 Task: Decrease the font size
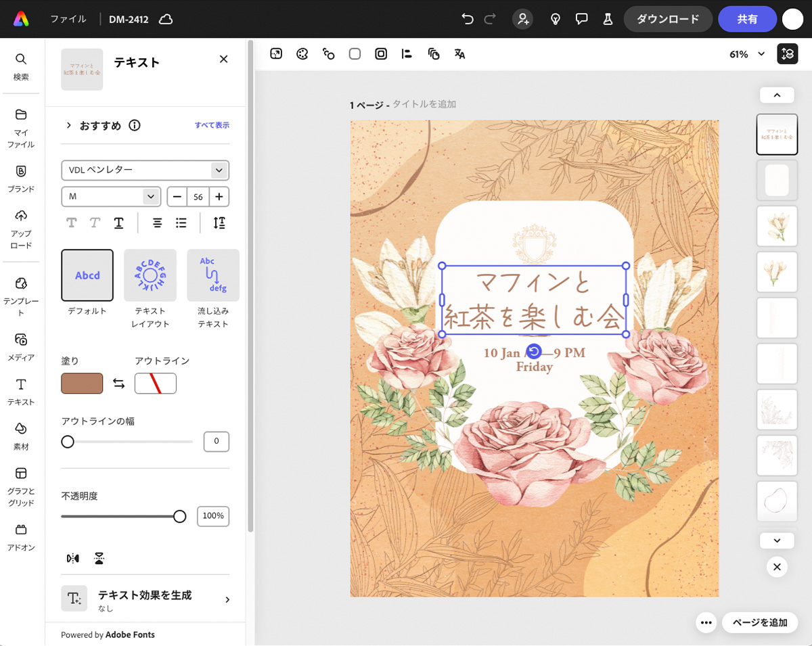177,197
